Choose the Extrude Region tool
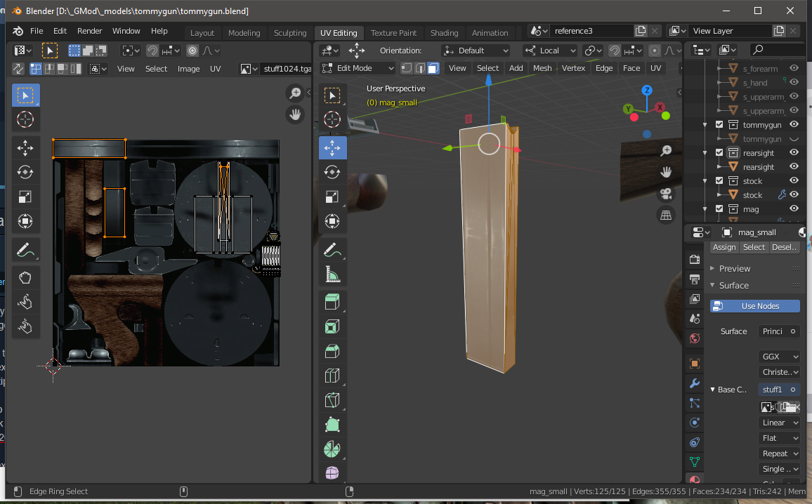This screenshot has height=504, width=812. [332, 303]
